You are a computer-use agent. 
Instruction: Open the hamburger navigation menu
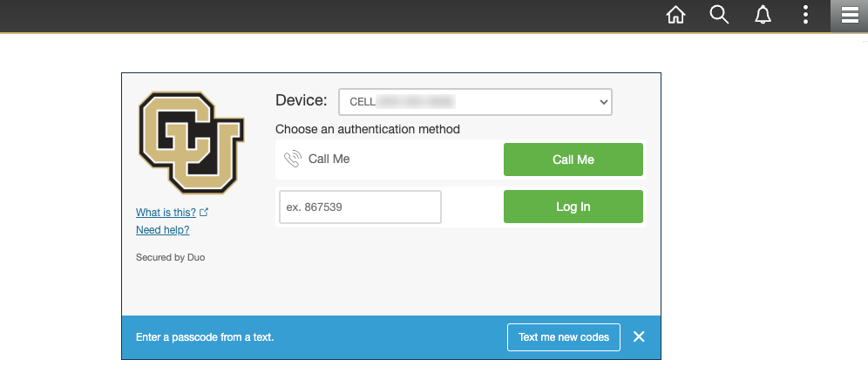click(x=850, y=16)
